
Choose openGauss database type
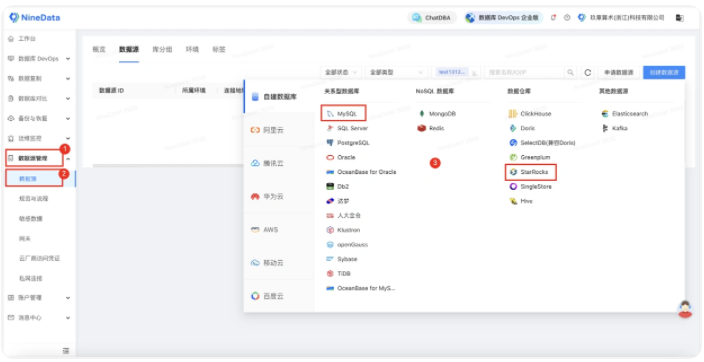tap(347, 245)
